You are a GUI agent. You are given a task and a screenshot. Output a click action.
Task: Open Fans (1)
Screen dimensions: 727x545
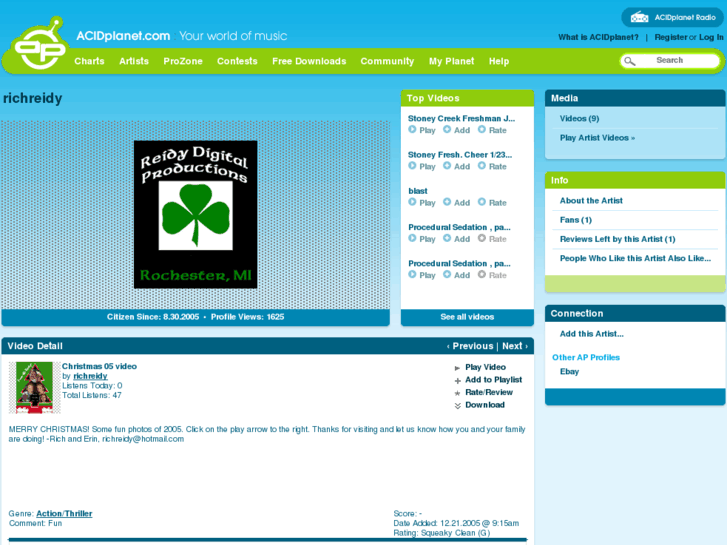[576, 220]
